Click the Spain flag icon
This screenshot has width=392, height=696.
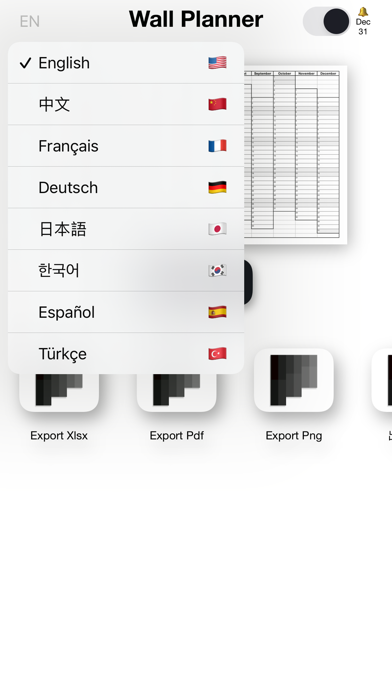coord(218,312)
